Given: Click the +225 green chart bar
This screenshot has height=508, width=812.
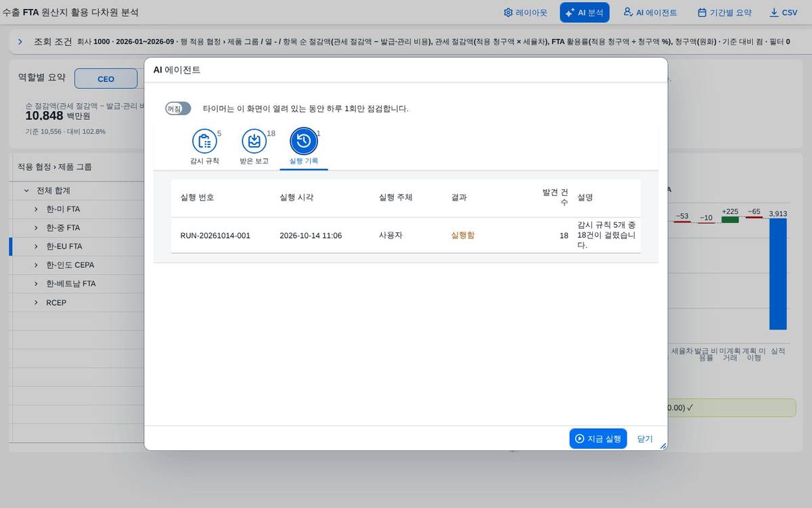Looking at the screenshot, I should [730, 219].
